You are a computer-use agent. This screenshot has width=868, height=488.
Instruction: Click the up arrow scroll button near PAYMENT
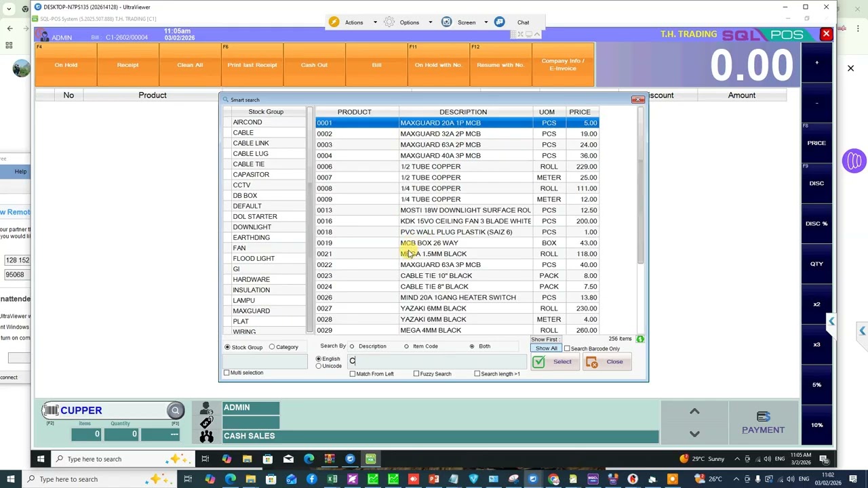click(x=694, y=411)
